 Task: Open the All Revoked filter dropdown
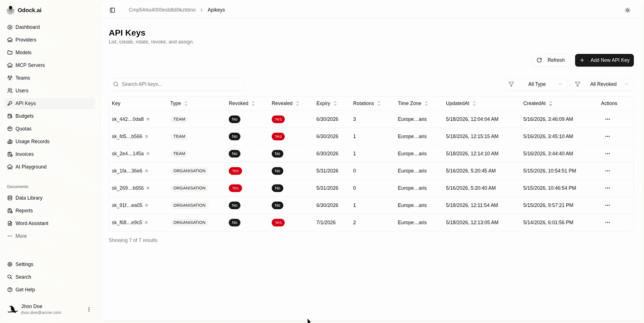[x=602, y=84]
